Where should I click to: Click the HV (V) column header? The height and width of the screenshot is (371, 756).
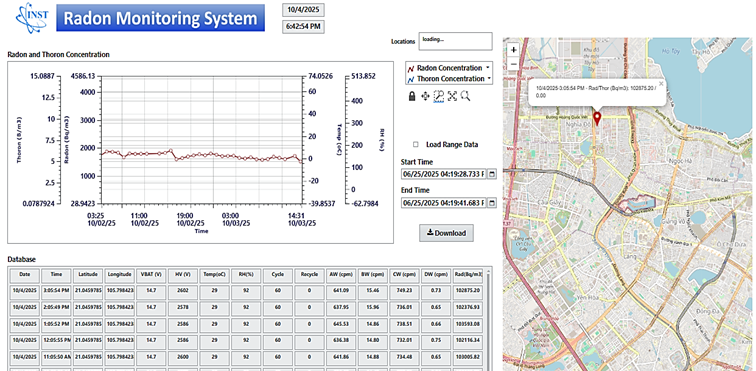(183, 275)
